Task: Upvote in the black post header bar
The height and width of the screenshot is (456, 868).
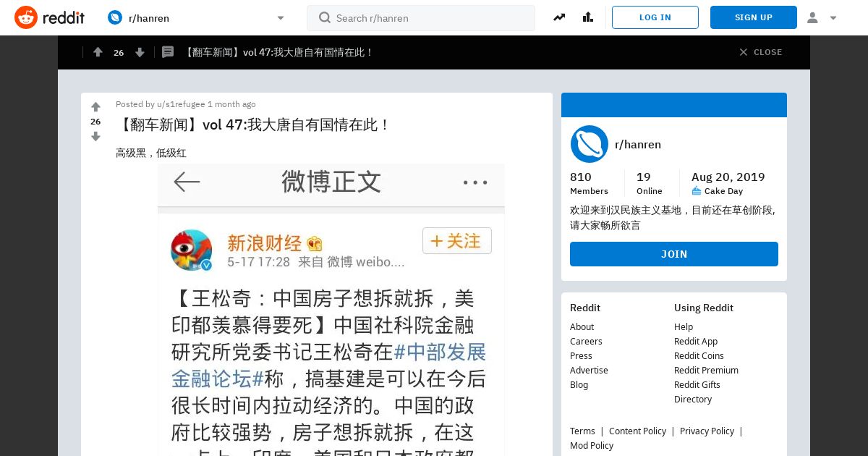Action: [x=98, y=52]
